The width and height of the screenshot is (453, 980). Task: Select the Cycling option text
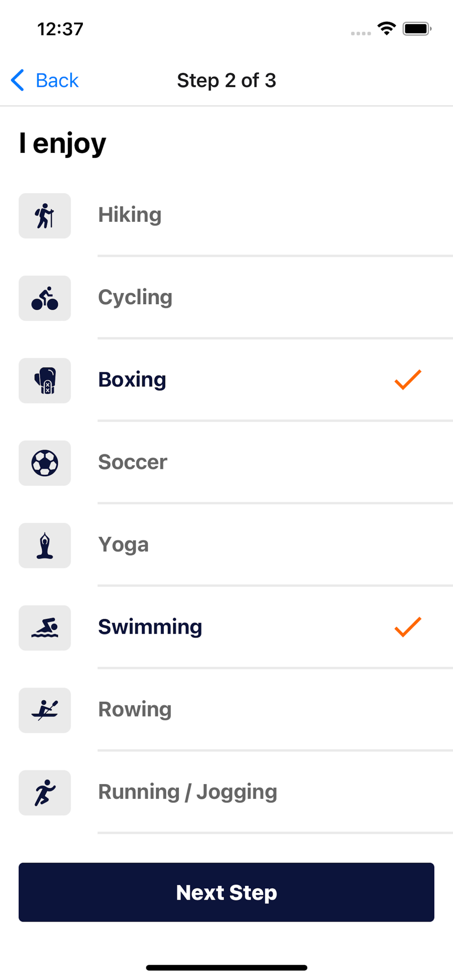[135, 297]
